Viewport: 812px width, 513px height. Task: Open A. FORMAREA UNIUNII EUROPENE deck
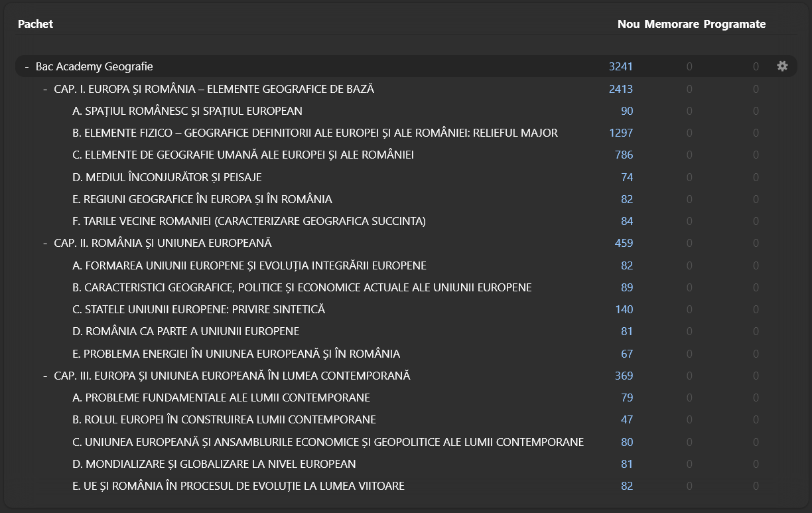pyautogui.click(x=249, y=265)
